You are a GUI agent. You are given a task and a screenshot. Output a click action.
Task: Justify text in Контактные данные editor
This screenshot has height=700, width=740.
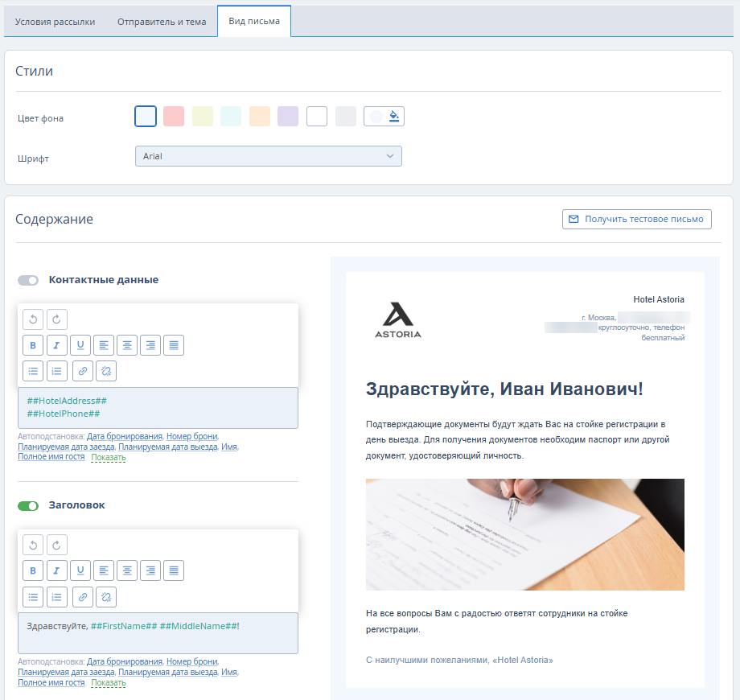pyautogui.click(x=174, y=345)
